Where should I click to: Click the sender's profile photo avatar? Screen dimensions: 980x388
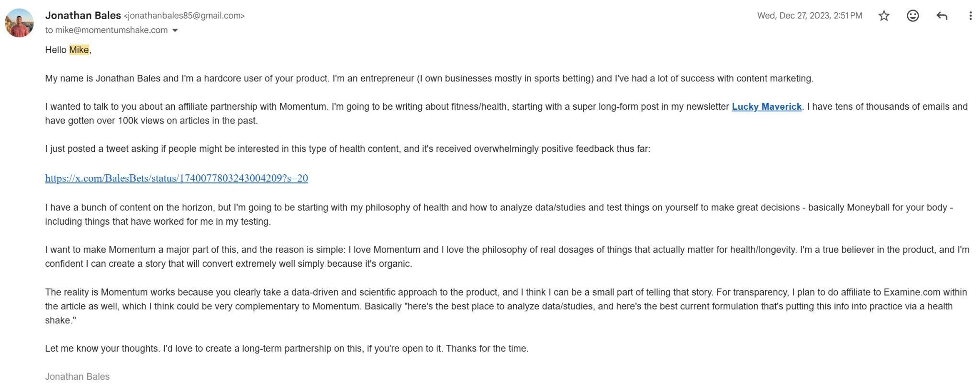(x=19, y=23)
